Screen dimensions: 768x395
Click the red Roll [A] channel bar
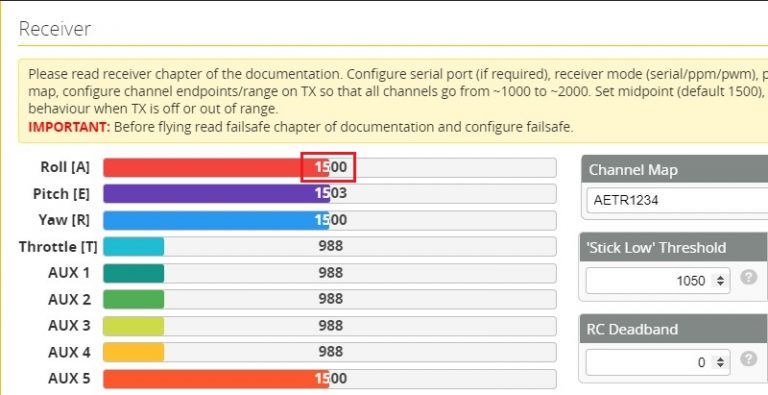pyautogui.click(x=330, y=168)
